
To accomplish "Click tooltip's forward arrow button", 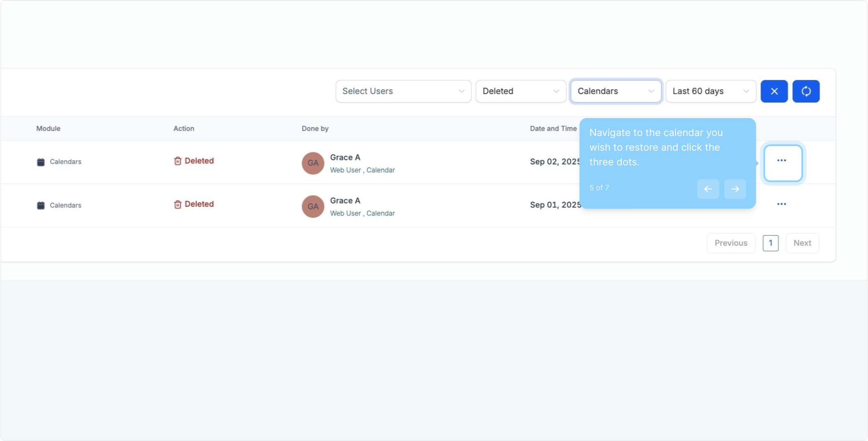I will 735,189.
